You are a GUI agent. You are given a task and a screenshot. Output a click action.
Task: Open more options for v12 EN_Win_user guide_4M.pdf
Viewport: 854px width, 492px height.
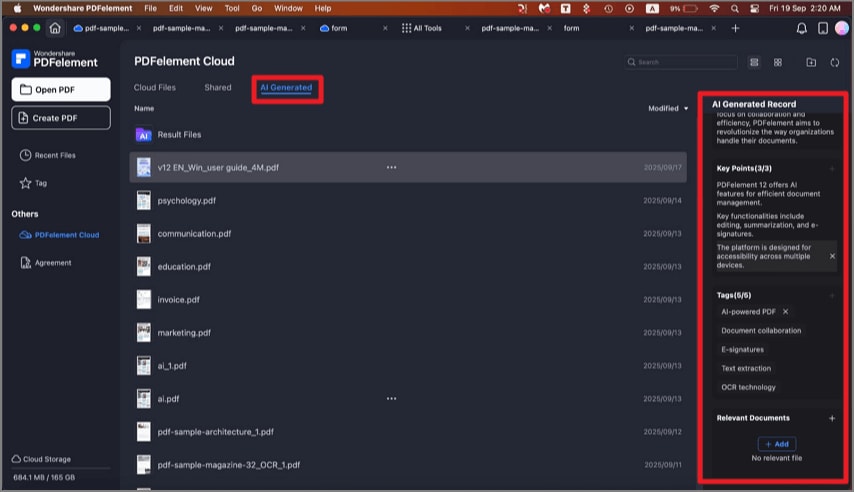pyautogui.click(x=391, y=167)
